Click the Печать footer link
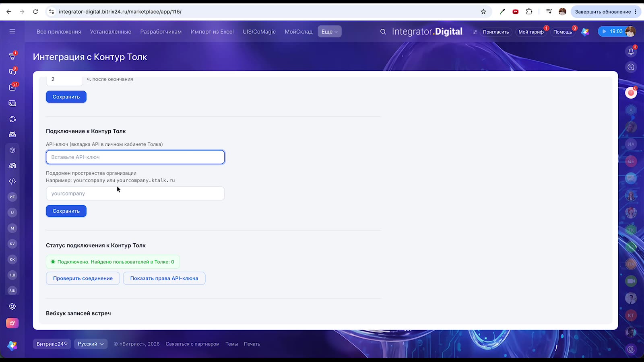Image resolution: width=644 pixels, height=362 pixels. [252, 344]
